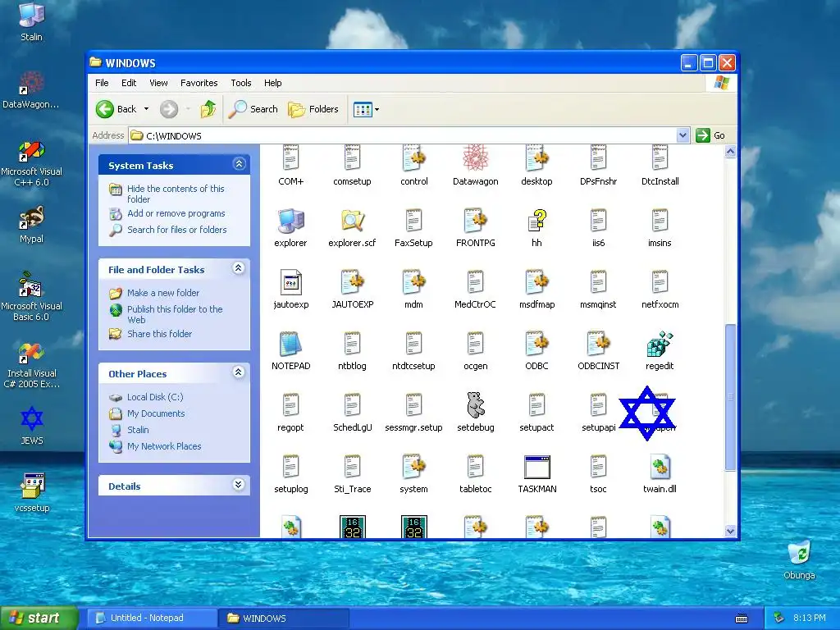Image resolution: width=840 pixels, height=630 pixels.
Task: Click 'Search for files or folders'
Action: 177,230
